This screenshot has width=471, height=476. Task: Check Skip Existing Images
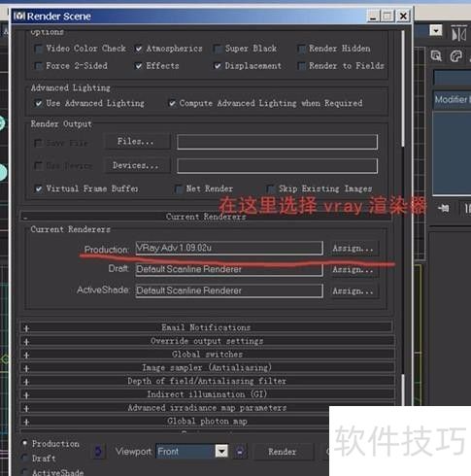click(x=271, y=188)
